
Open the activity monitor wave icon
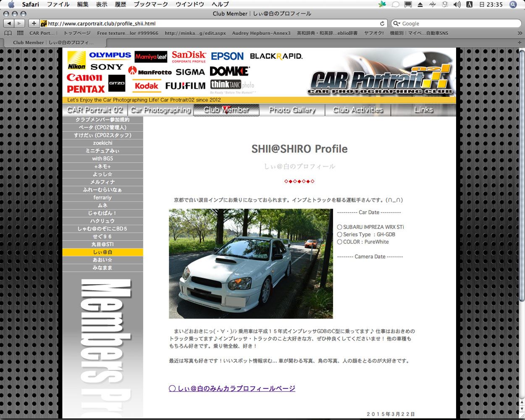[x=433, y=4]
